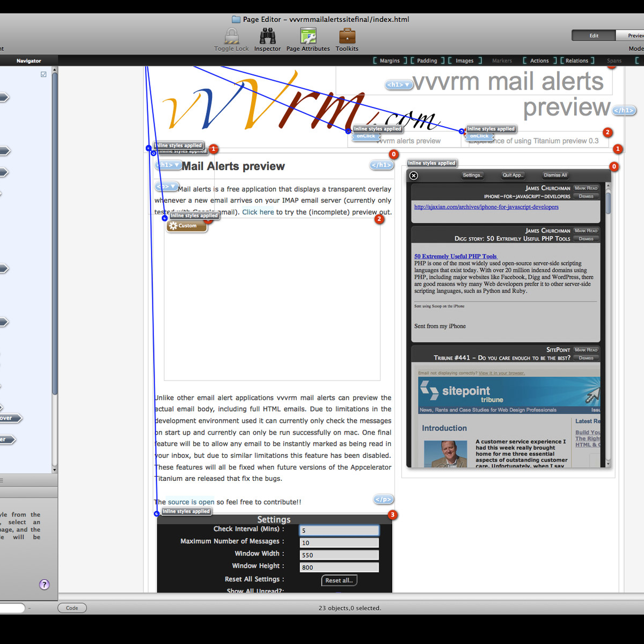The image size is (644, 644).
Task: Click red badge 0 beside Mail Alerts heading
Action: pos(394,155)
